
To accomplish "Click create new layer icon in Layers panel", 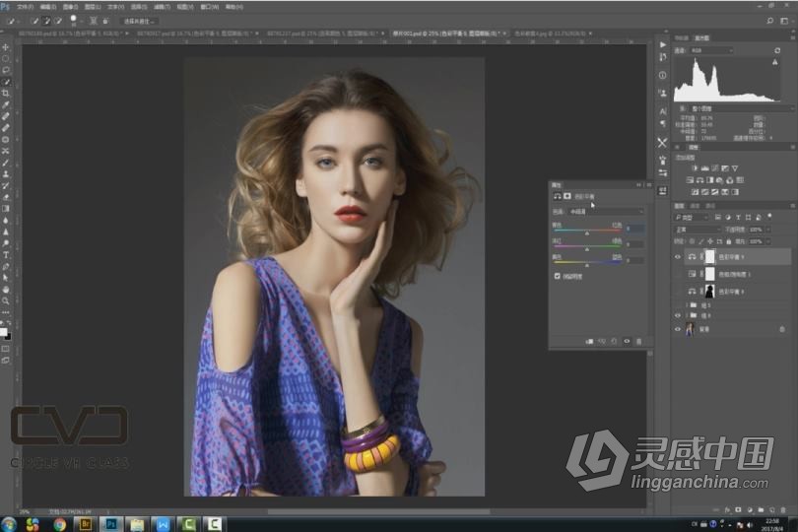I will click(x=771, y=509).
